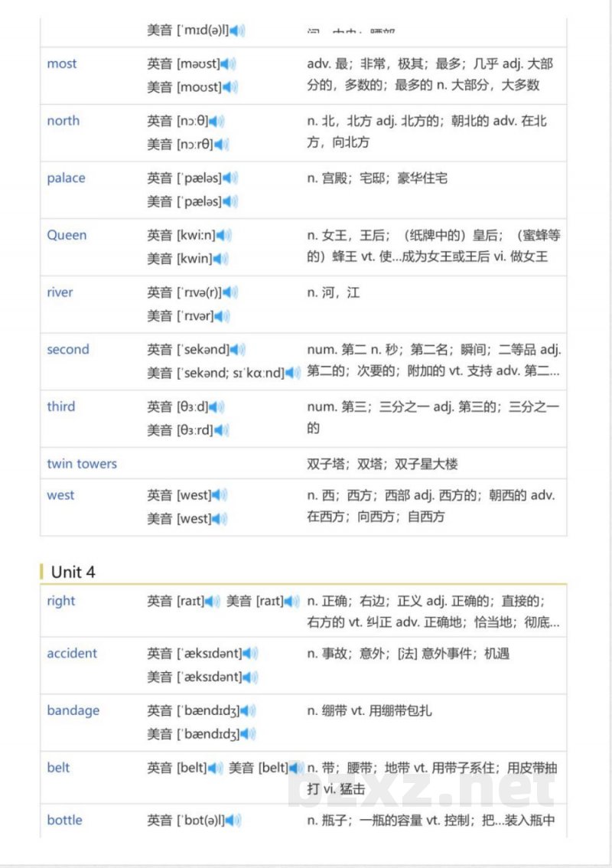
Task: Play British pronunciation audio for belt
Action: (215, 768)
